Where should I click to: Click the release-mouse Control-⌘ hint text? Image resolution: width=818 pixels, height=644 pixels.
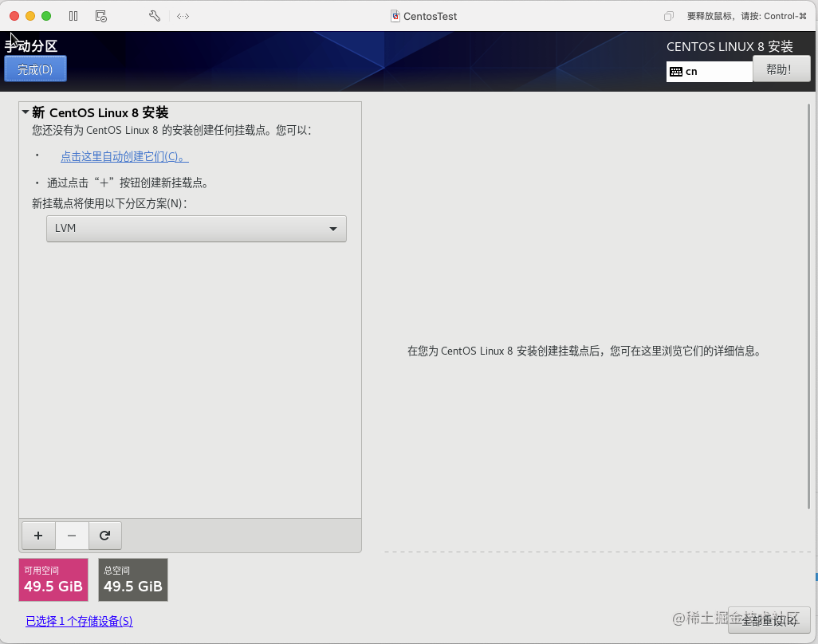(x=746, y=16)
